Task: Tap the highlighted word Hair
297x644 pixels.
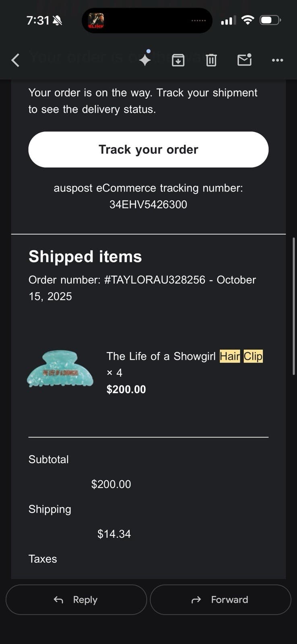Action: click(230, 356)
